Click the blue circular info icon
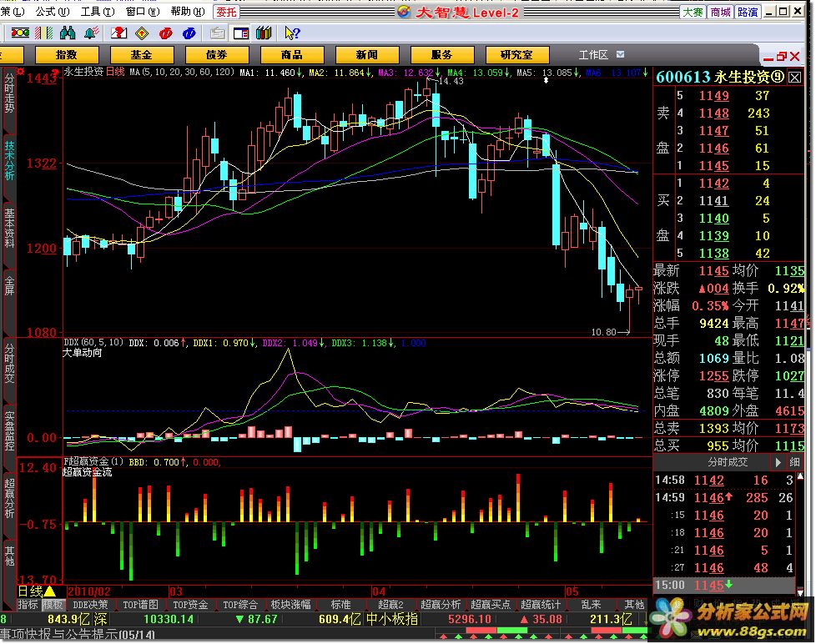The height and width of the screenshot is (644, 816). tap(189, 33)
